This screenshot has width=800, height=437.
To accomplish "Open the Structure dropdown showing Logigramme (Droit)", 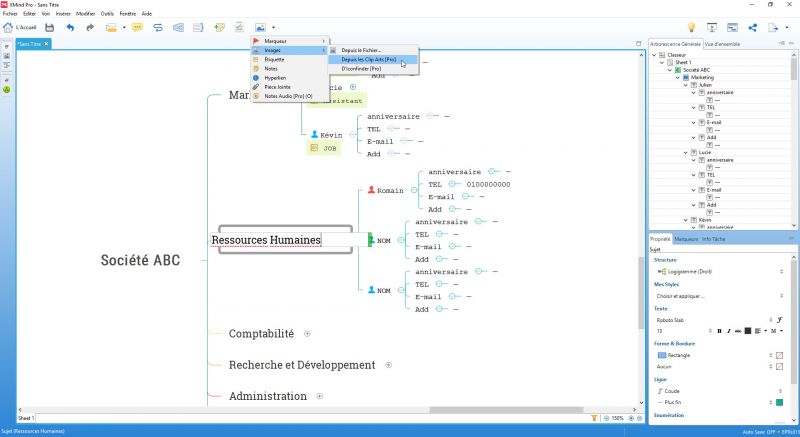I will pos(720,272).
